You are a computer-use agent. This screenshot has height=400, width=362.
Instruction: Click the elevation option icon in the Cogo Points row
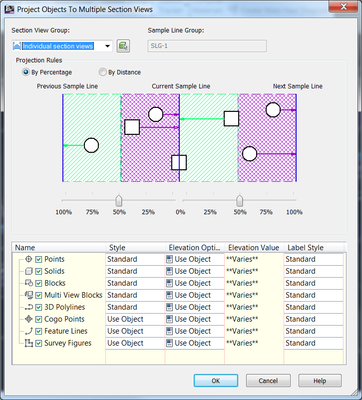tap(170, 319)
